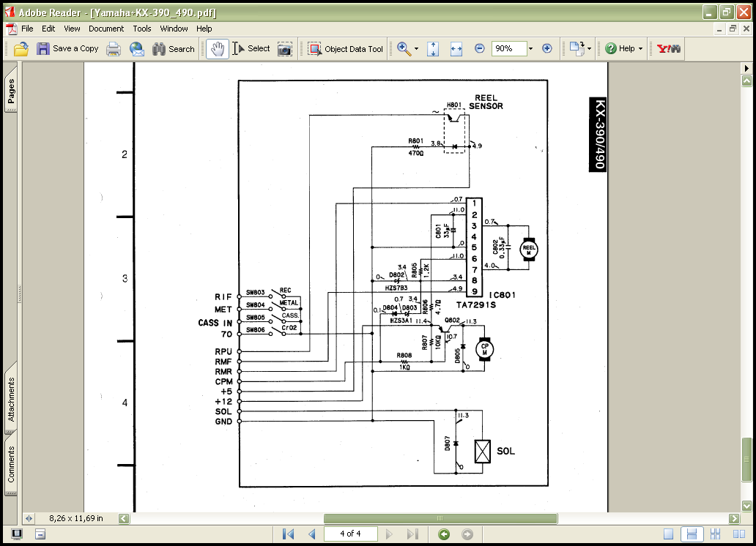
Task: Switch to Continuous page layout
Action: 692,534
